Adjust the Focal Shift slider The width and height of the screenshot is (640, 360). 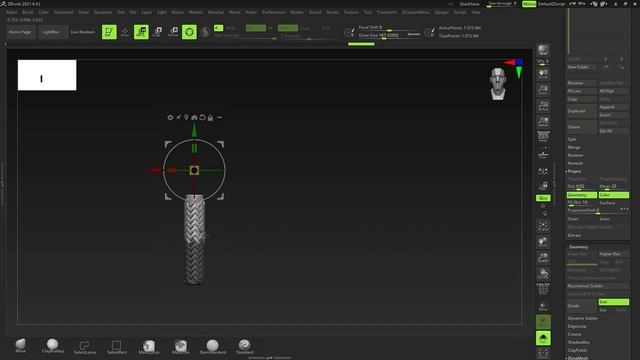389,28
